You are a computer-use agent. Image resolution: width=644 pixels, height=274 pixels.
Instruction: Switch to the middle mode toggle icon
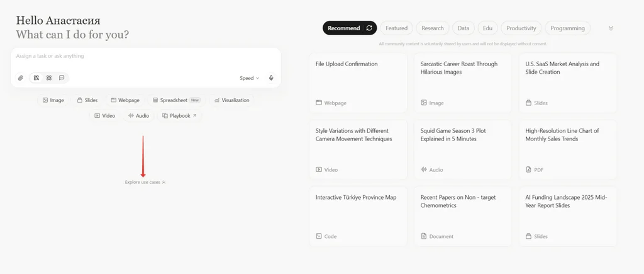[x=49, y=78]
